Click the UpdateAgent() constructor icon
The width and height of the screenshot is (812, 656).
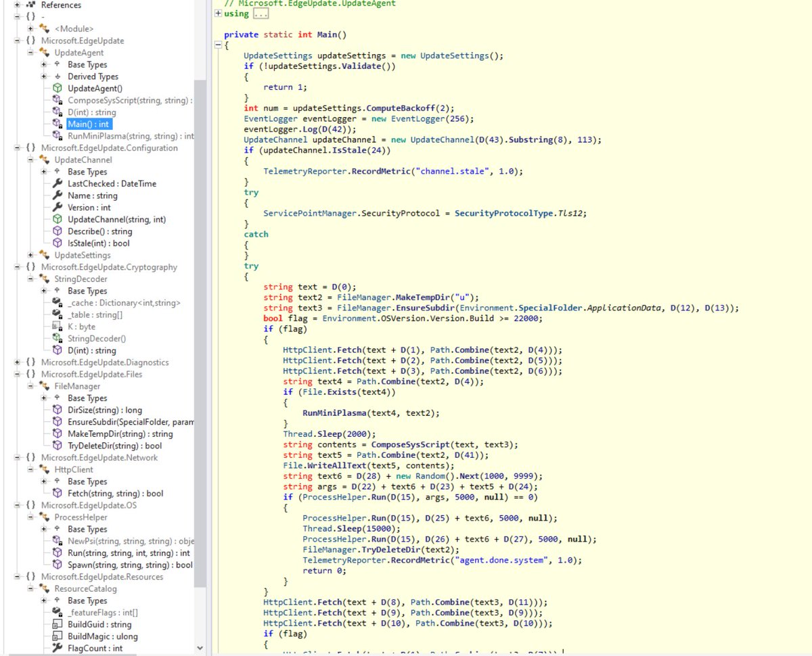(58, 89)
